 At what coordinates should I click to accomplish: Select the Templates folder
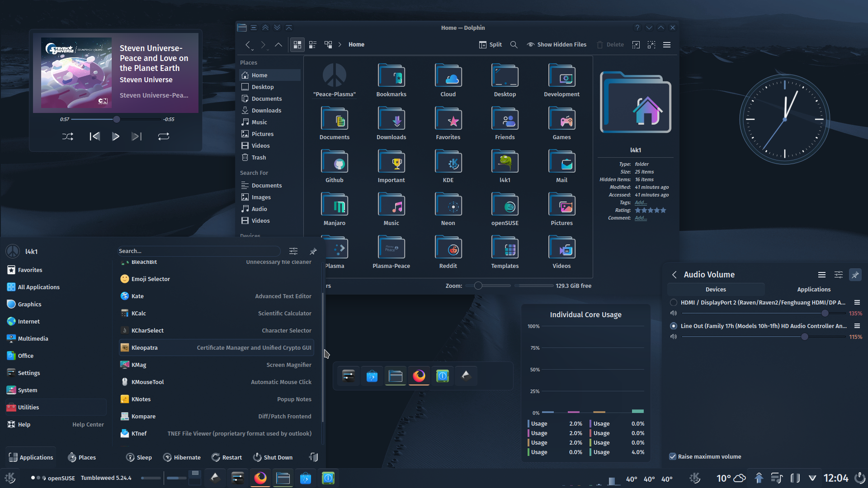[x=505, y=252]
